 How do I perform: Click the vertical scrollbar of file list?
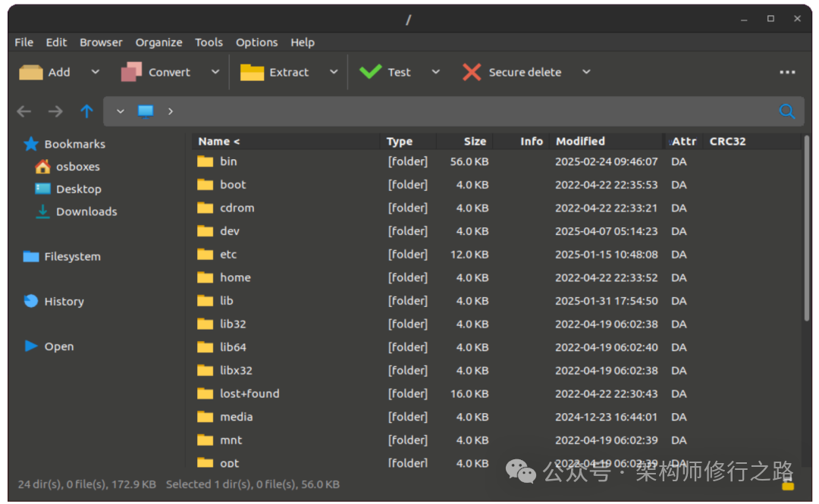pos(806,235)
